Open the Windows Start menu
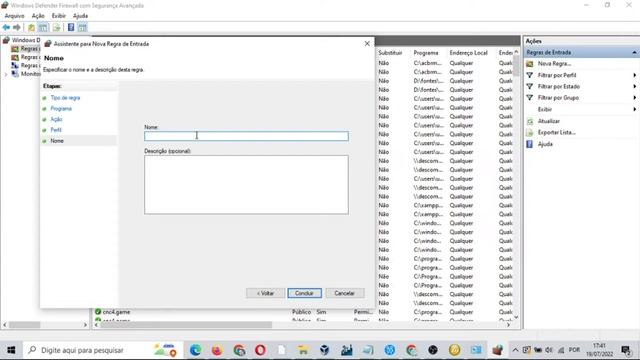The height and width of the screenshot is (360, 640). pos(11,350)
